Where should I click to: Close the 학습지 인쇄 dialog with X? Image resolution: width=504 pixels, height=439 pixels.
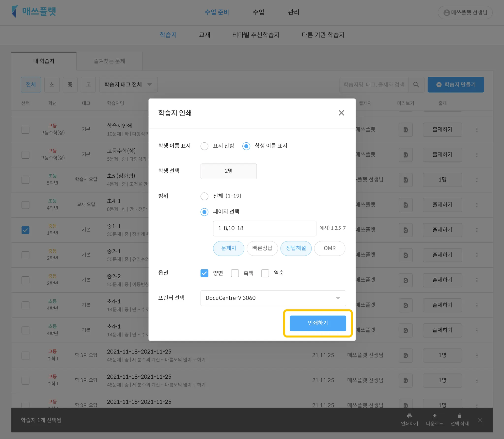coord(341,113)
